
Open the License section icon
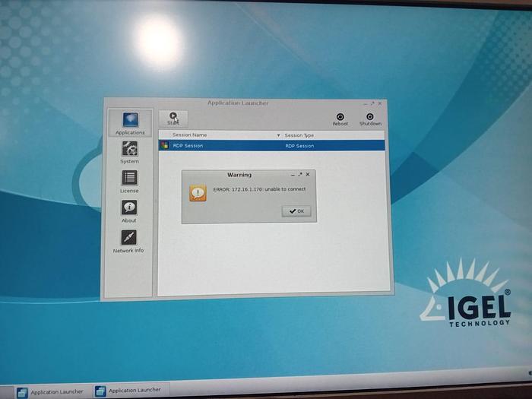(129, 180)
